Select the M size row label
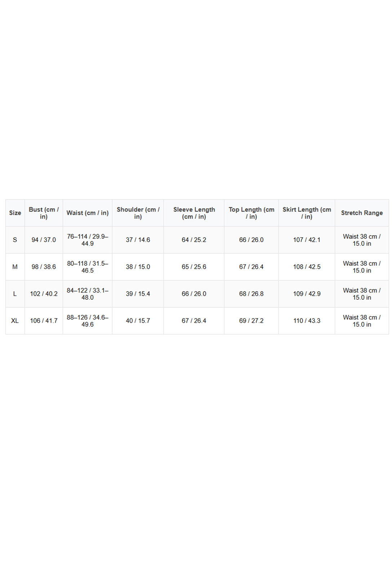 (x=15, y=267)
